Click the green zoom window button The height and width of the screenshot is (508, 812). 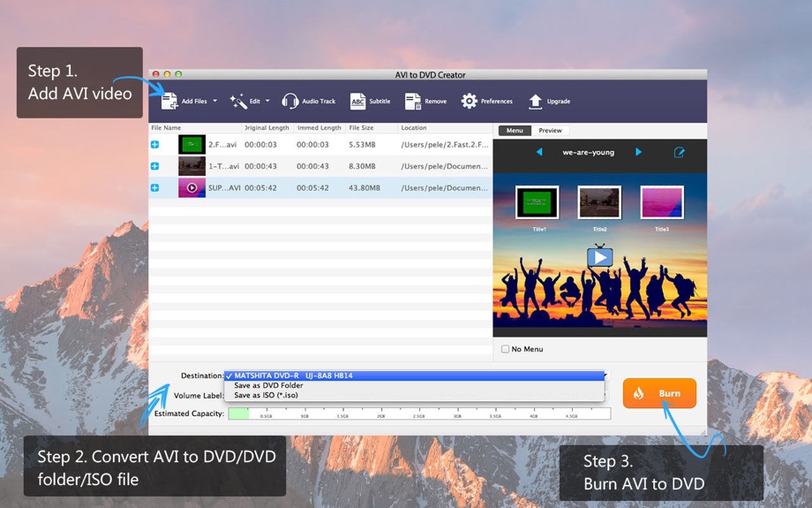178,74
